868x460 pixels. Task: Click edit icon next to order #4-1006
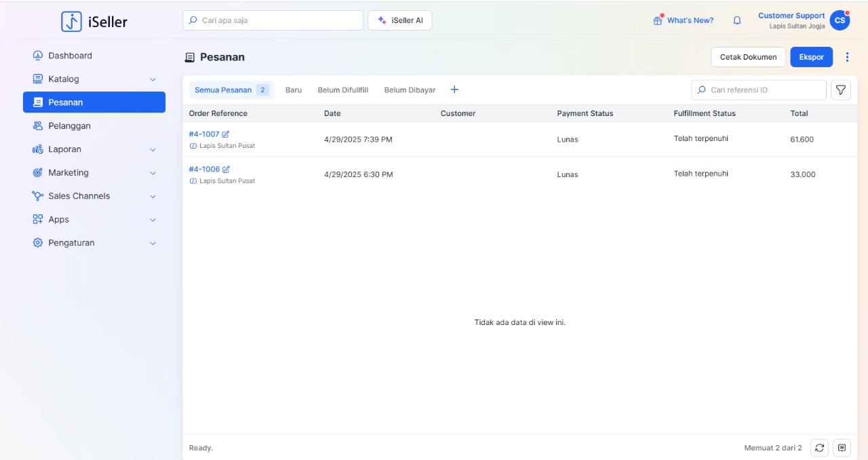[x=226, y=170]
